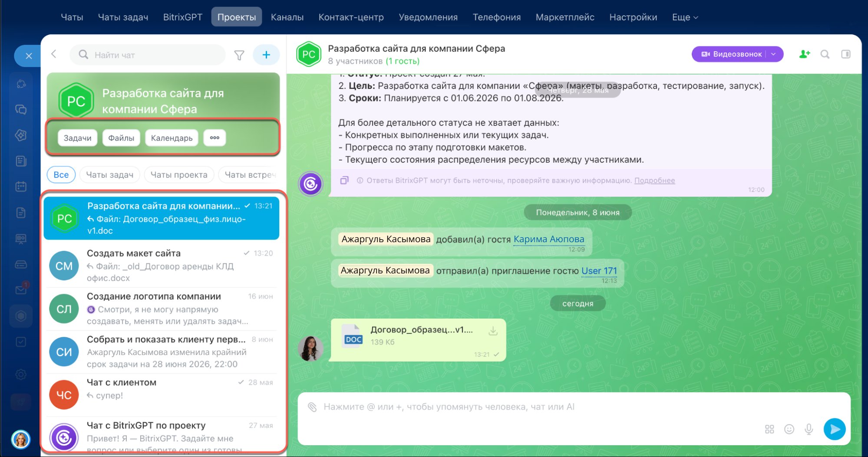The height and width of the screenshot is (457, 868).
Task: Filter by Чаты встреч chip
Action: [x=249, y=174]
